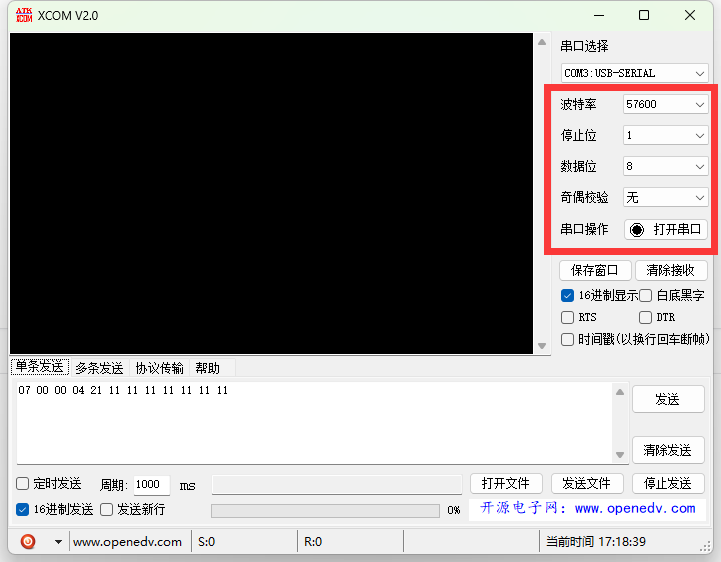Click the 清除接收 button
This screenshot has width=721, height=562.
(x=671, y=270)
